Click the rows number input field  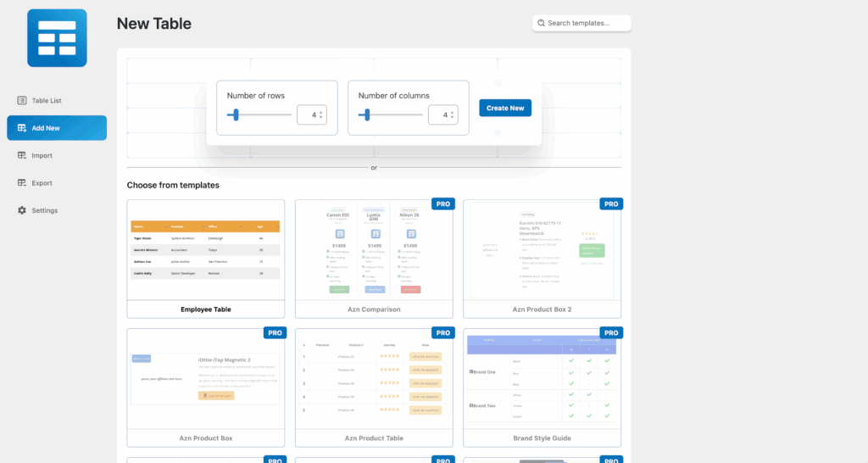(x=312, y=114)
